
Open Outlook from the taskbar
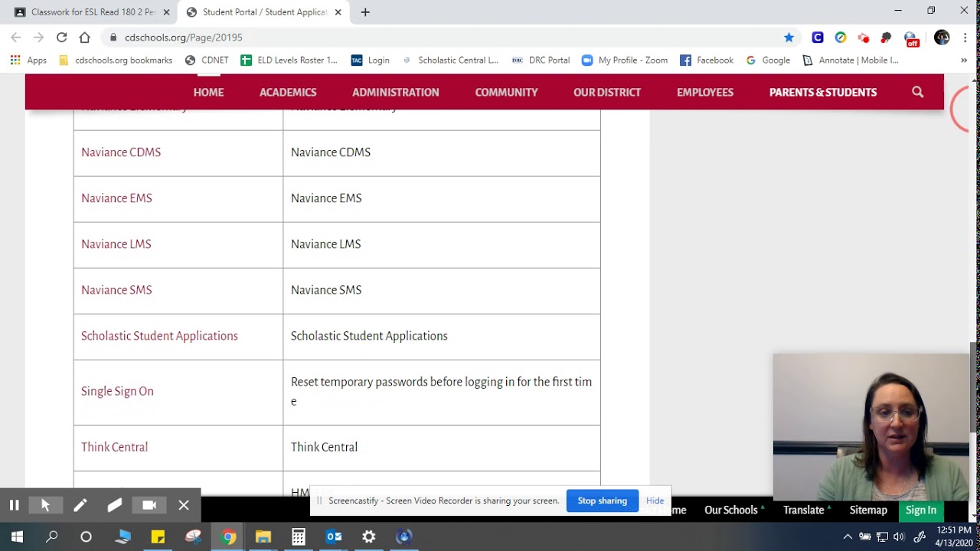click(x=334, y=536)
